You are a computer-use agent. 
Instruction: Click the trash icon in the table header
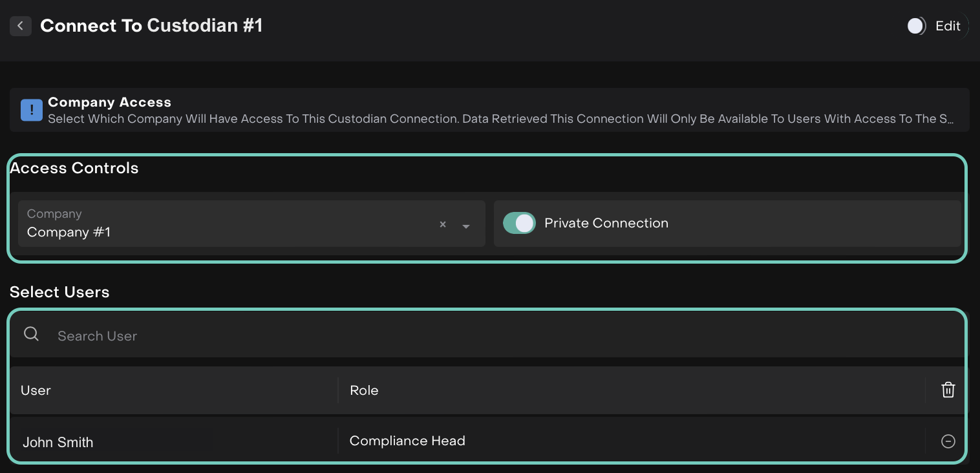948,390
